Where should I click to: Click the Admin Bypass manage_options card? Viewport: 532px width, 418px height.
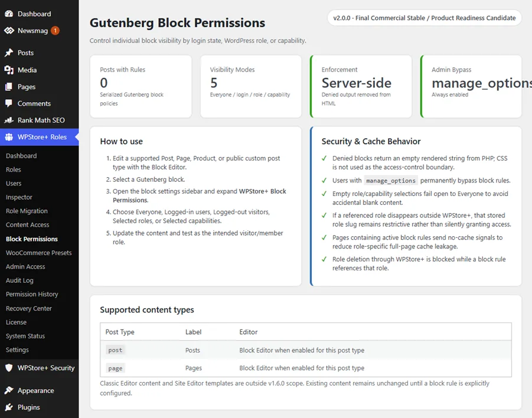pyautogui.click(x=471, y=87)
